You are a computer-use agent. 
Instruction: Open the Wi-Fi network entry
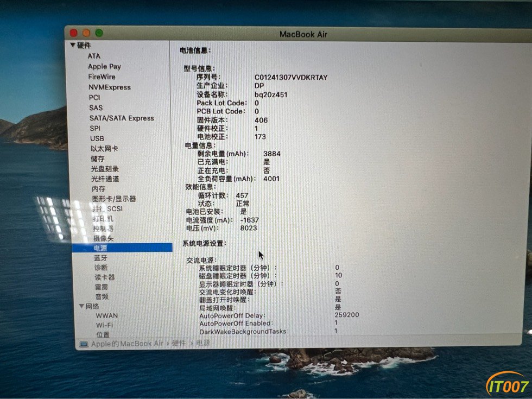tap(104, 325)
